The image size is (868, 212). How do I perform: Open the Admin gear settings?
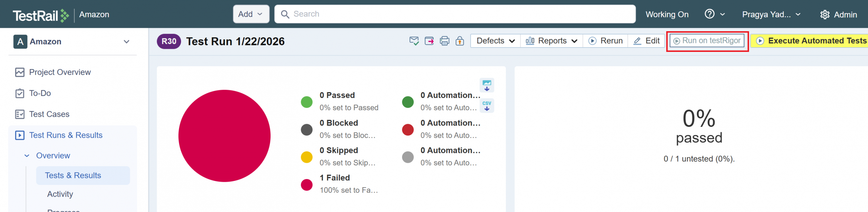[839, 15]
